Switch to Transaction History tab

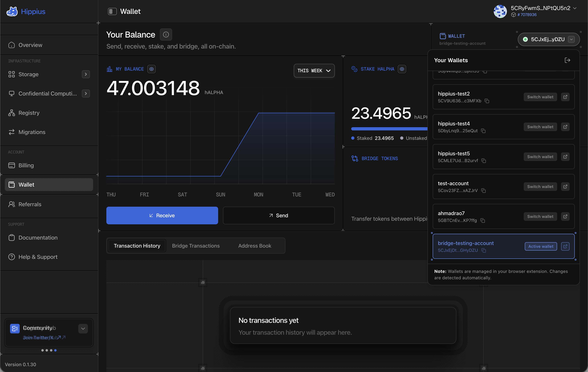137,246
